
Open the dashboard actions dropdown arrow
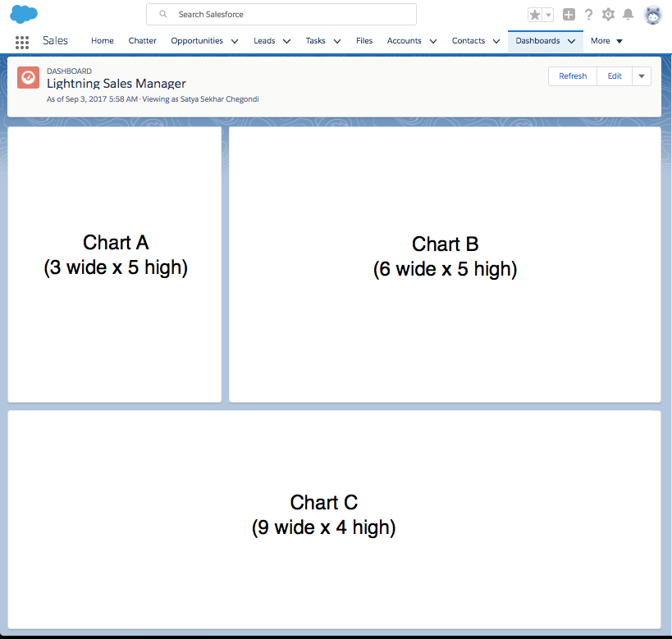tap(642, 76)
